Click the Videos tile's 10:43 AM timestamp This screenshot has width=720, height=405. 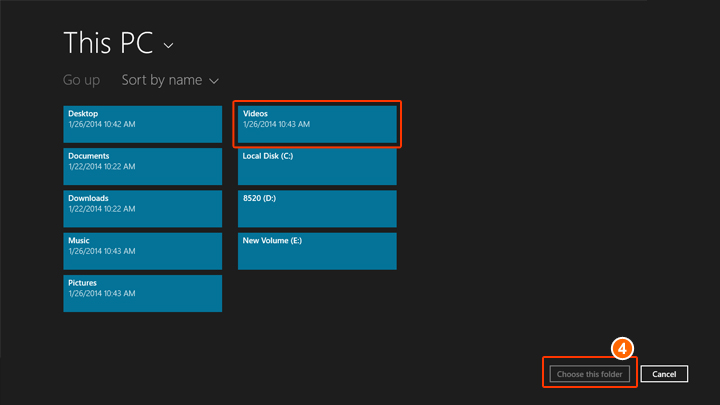pos(293,124)
